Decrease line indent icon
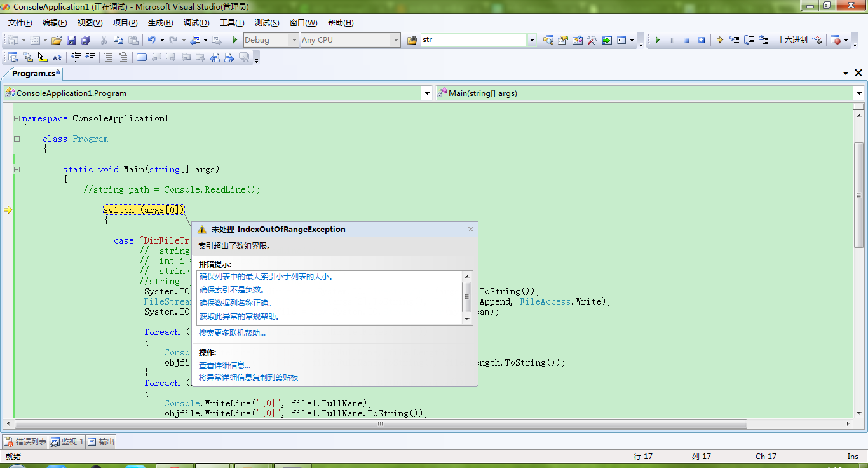 tap(76, 57)
